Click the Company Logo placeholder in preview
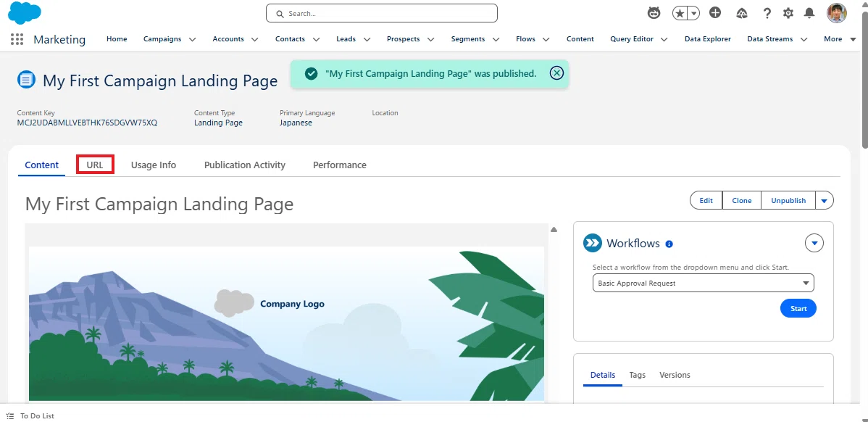Image resolution: width=868 pixels, height=422 pixels. point(270,304)
